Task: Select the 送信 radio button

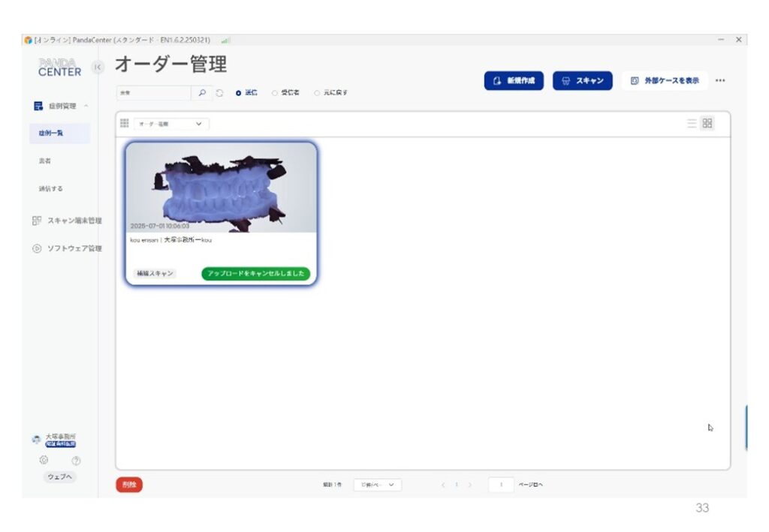Action: click(x=239, y=93)
